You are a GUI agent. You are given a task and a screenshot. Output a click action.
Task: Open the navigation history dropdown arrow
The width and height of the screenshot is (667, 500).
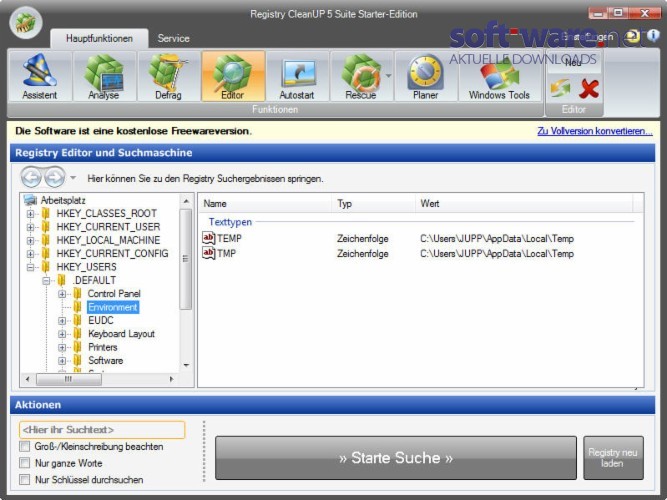tap(73, 177)
